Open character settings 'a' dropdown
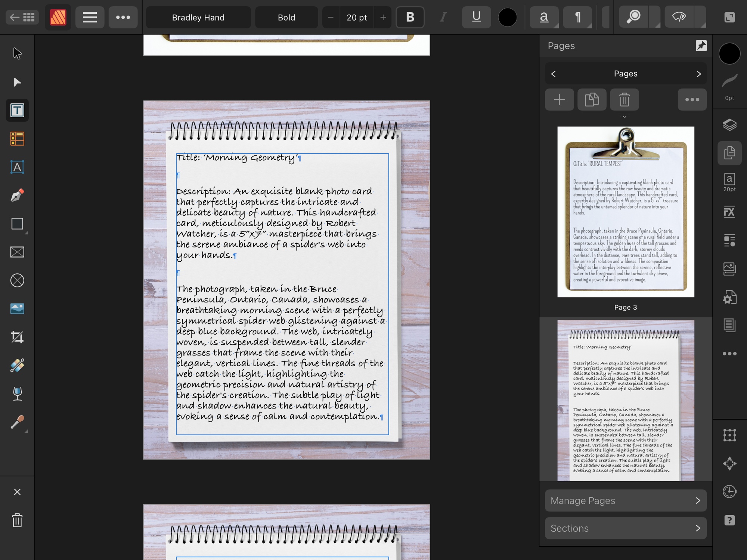The height and width of the screenshot is (560, 747). click(544, 17)
